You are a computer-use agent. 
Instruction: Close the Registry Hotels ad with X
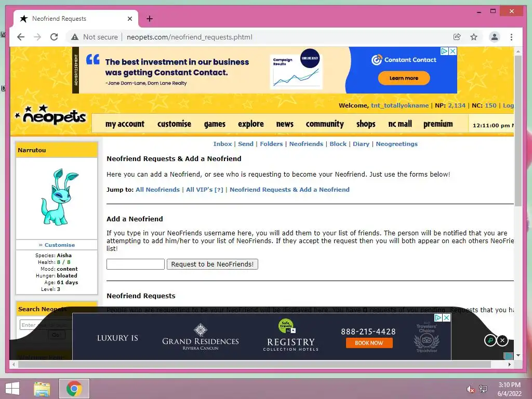click(x=447, y=317)
